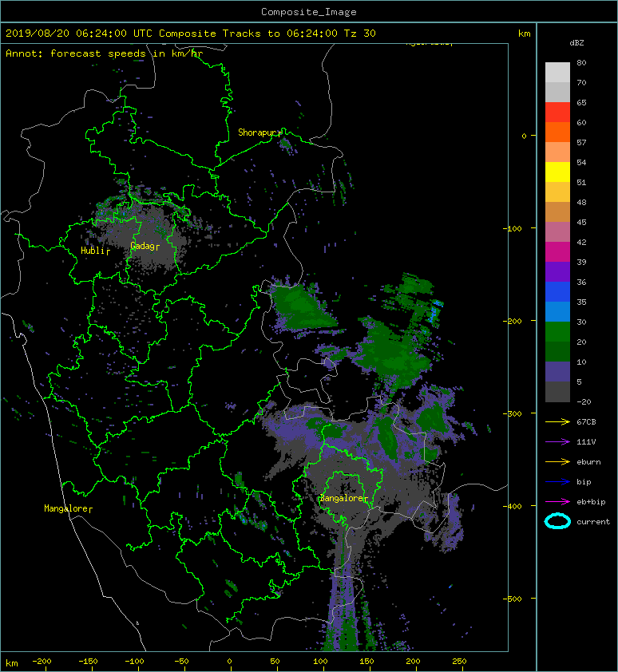The height and width of the screenshot is (672, 618).
Task: Choose the golden 51 dBZ color band
Action: (557, 192)
